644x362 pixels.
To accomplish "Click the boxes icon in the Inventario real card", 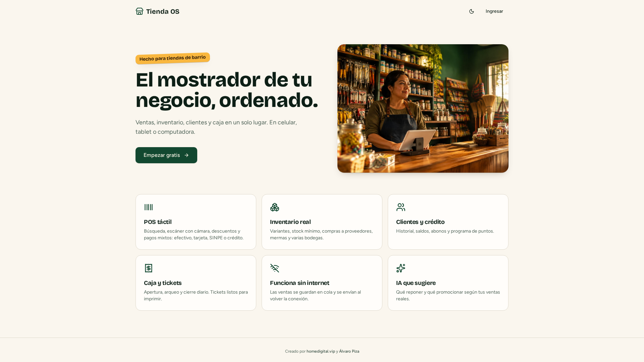I will pyautogui.click(x=275, y=207).
